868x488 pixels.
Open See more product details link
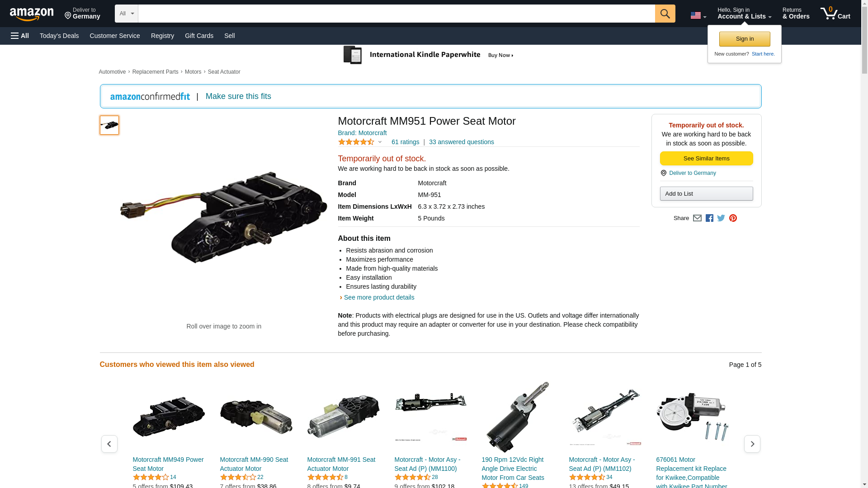pyautogui.click(x=379, y=297)
